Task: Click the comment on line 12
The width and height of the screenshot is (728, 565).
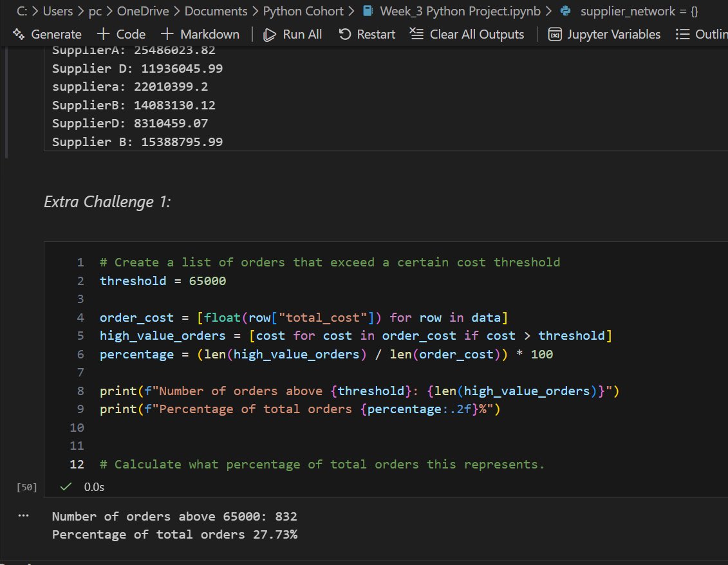Action: coord(322,464)
